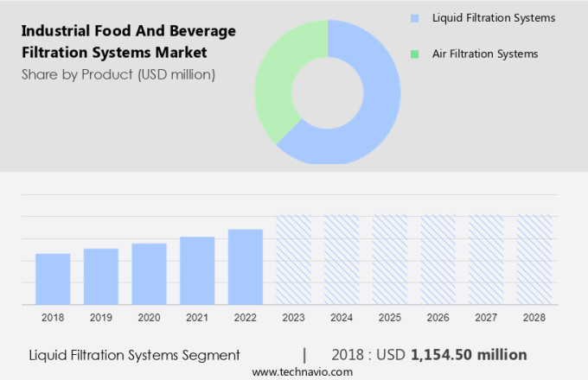The height and width of the screenshot is (380, 588).
Task: Click the 2024 x-axis year label
Action: click(x=342, y=318)
